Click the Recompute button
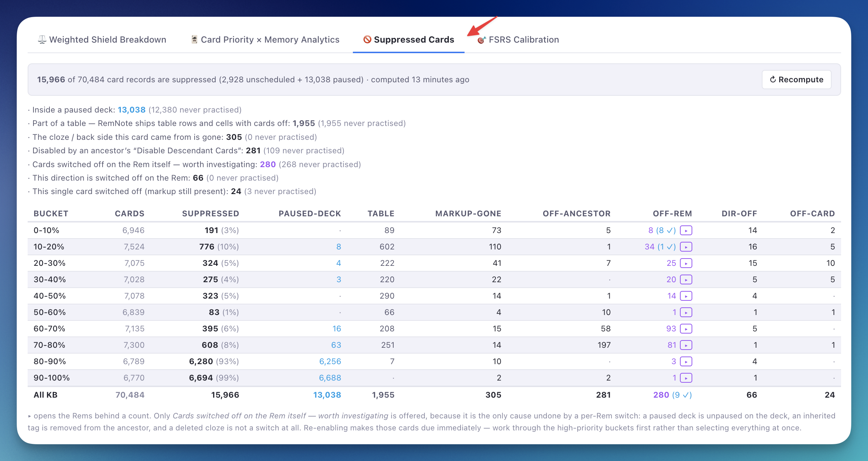 click(796, 80)
